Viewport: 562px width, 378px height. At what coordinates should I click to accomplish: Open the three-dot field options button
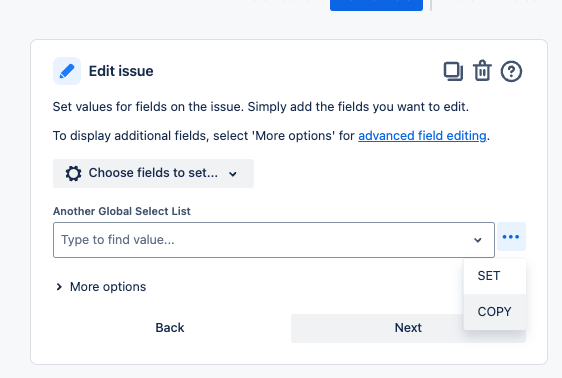pyautogui.click(x=511, y=236)
